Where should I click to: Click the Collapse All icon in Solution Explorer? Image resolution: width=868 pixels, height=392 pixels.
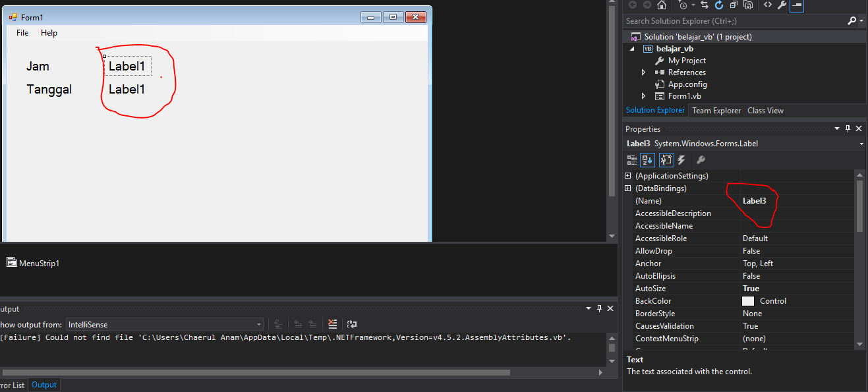734,5
